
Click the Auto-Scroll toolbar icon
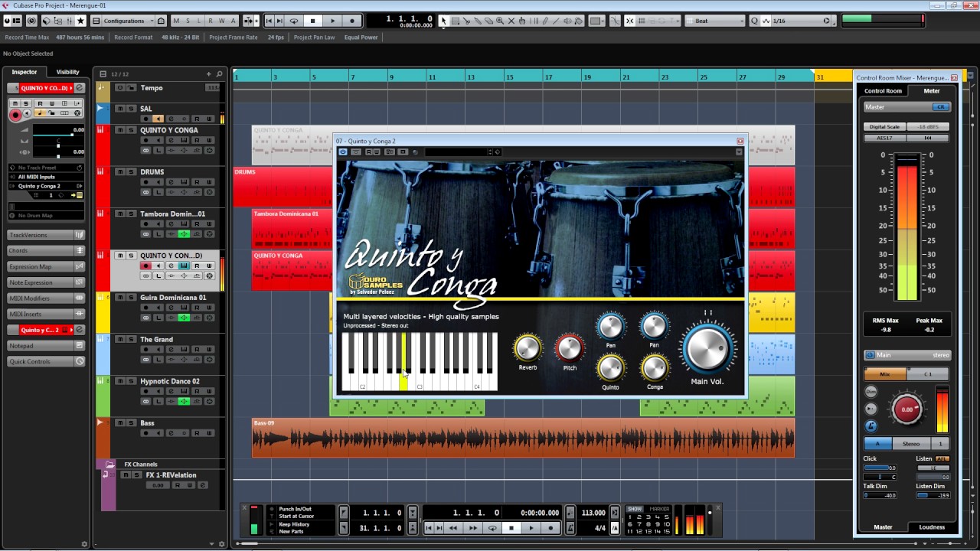247,21
